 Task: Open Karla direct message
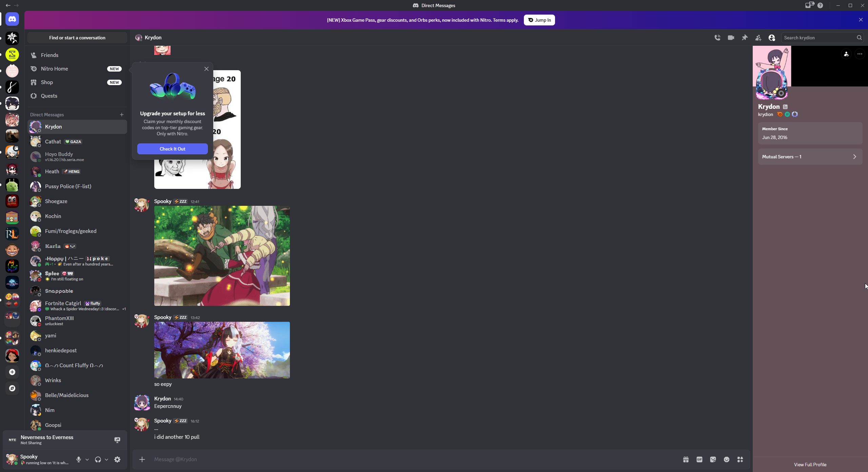(77, 246)
